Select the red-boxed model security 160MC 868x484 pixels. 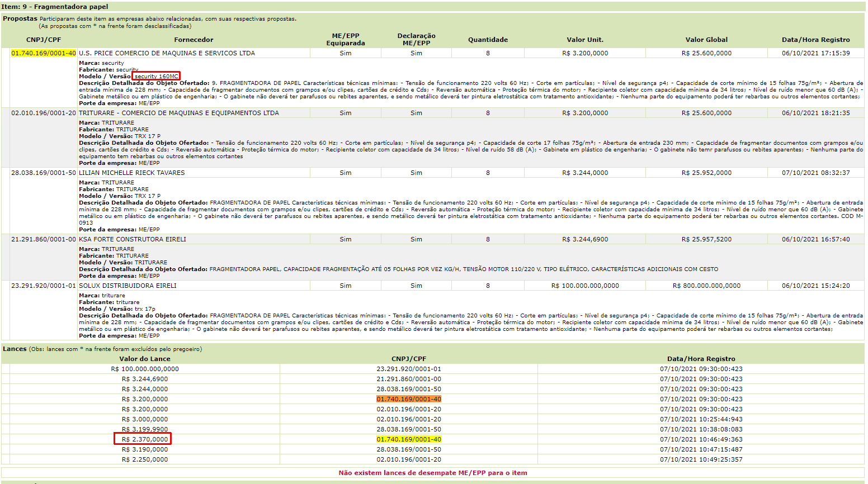pos(156,77)
